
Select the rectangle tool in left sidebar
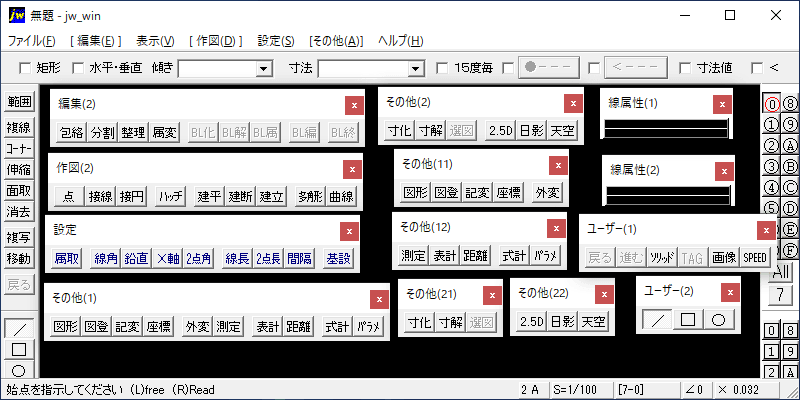point(19,349)
